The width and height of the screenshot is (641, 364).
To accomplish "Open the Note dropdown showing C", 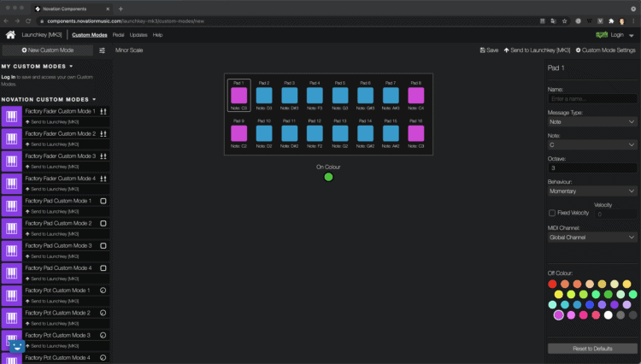I will click(x=592, y=145).
